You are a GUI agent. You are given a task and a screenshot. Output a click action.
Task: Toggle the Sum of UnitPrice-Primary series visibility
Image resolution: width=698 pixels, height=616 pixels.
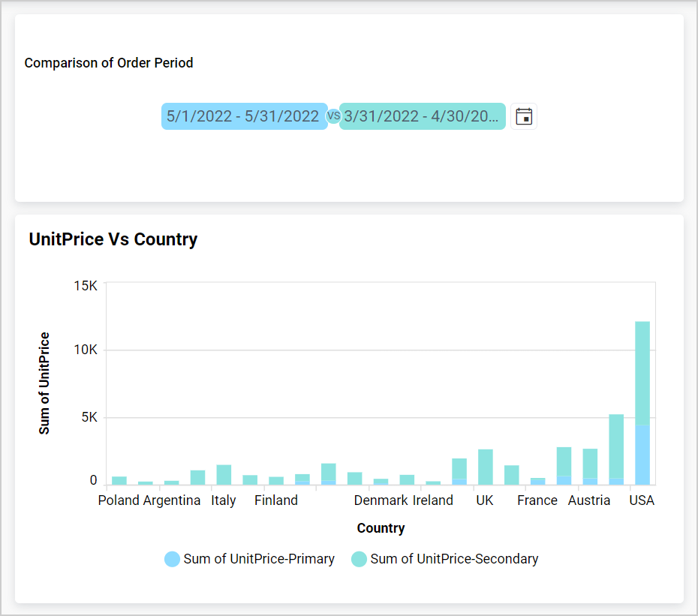[x=249, y=559]
